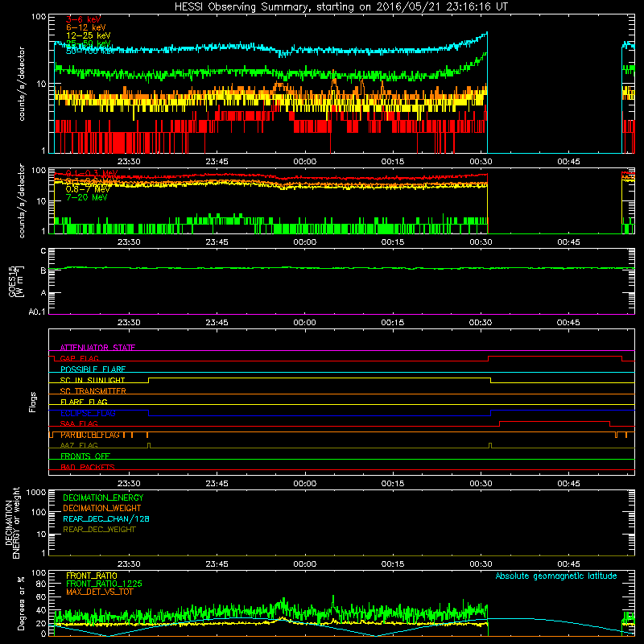This screenshot has width=644, height=644.
Task: Click the raised SC_IN_SUNLIGHT plateau line
Action: [x=320, y=378]
